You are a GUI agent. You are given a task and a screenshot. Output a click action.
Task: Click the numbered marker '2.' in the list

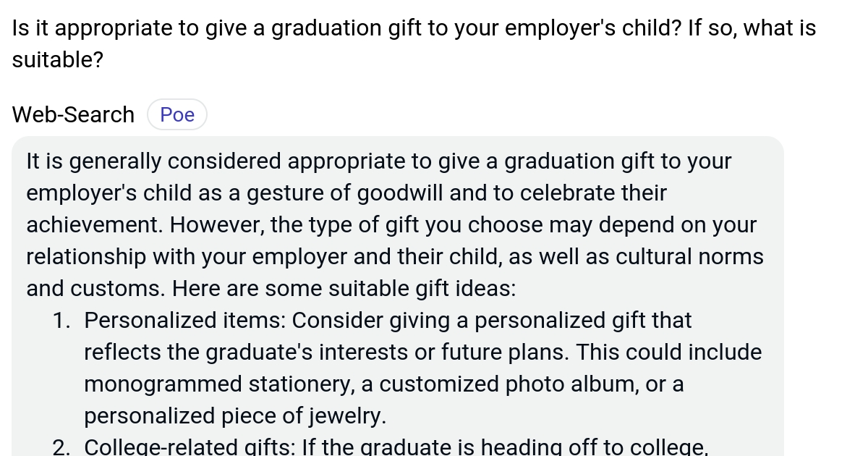click(x=61, y=447)
